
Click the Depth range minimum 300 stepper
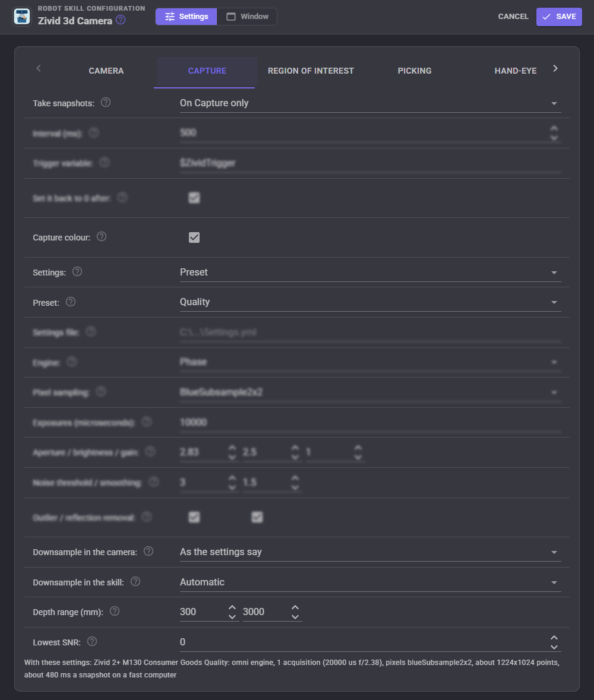(x=232, y=612)
